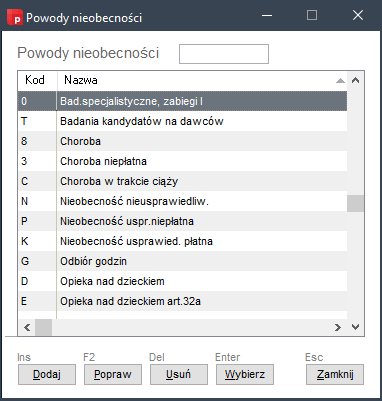Click code cell P

37,221
